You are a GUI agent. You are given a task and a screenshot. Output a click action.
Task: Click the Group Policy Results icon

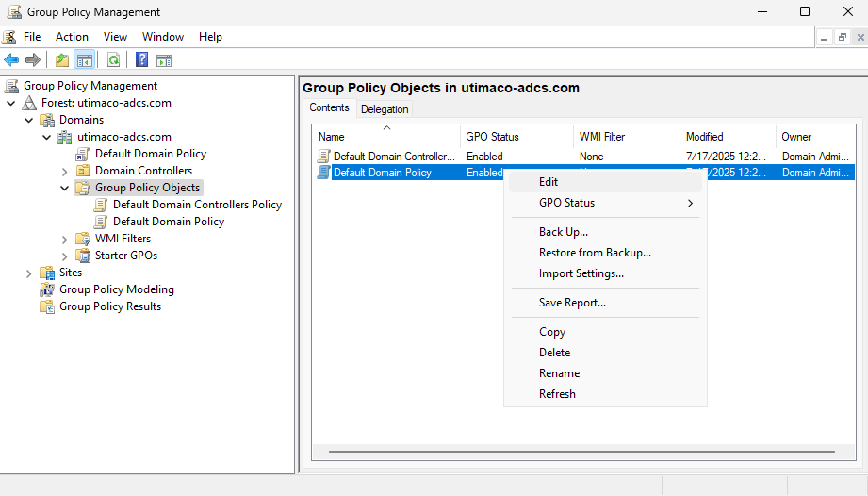[47, 306]
